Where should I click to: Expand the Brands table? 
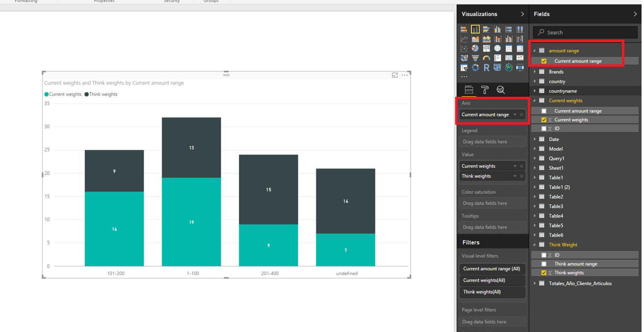(x=535, y=72)
